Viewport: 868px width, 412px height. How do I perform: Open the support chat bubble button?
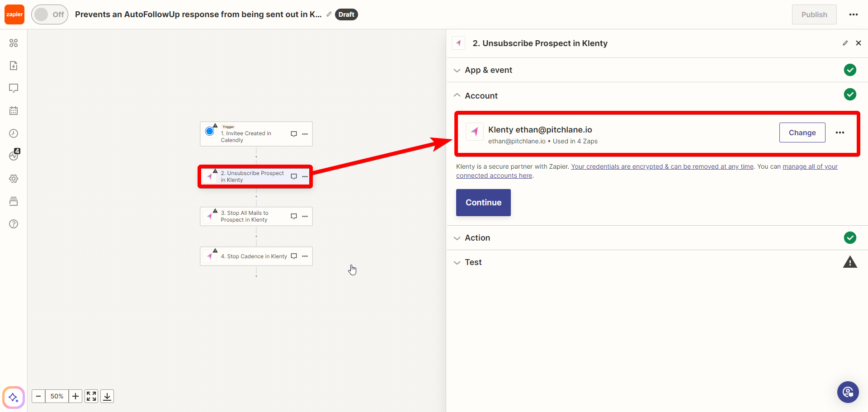848,392
